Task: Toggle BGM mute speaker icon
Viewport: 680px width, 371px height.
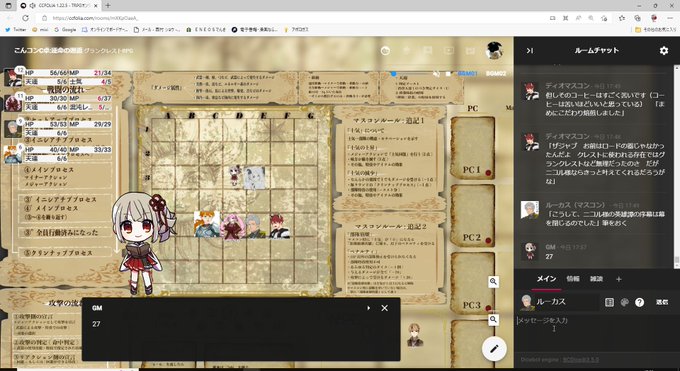Action: (x=437, y=74)
